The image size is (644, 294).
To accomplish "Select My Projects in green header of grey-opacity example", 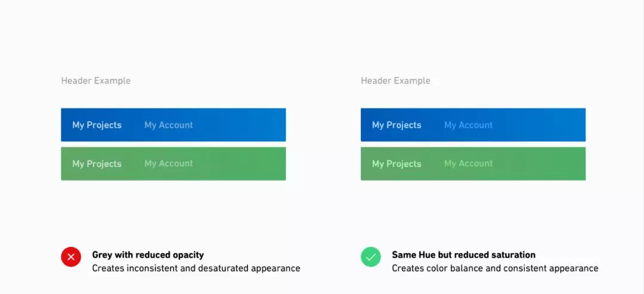I will point(97,163).
